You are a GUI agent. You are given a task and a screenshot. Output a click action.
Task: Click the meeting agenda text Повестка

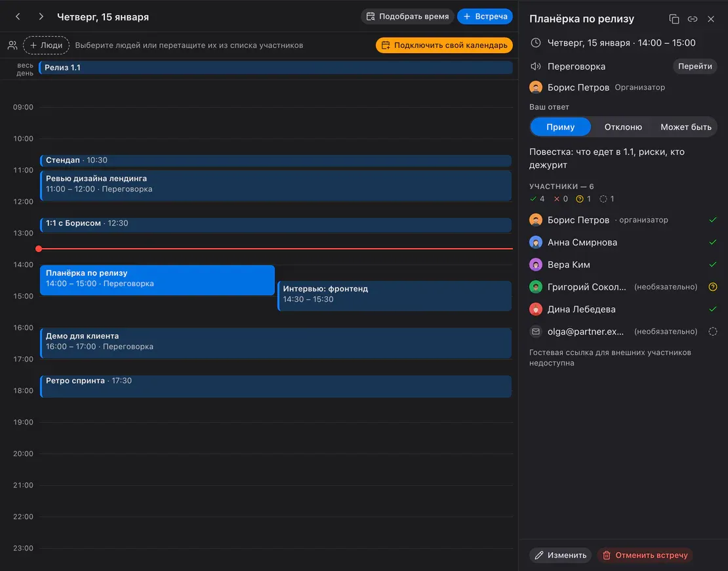[x=607, y=158]
